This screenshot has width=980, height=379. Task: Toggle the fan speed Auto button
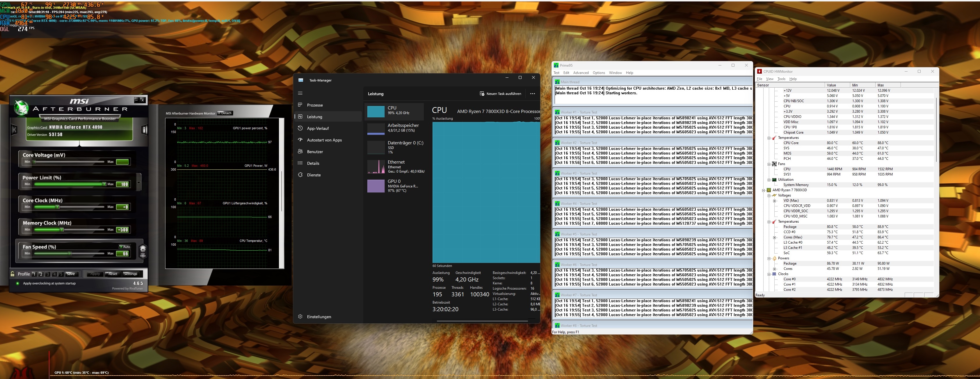[125, 247]
